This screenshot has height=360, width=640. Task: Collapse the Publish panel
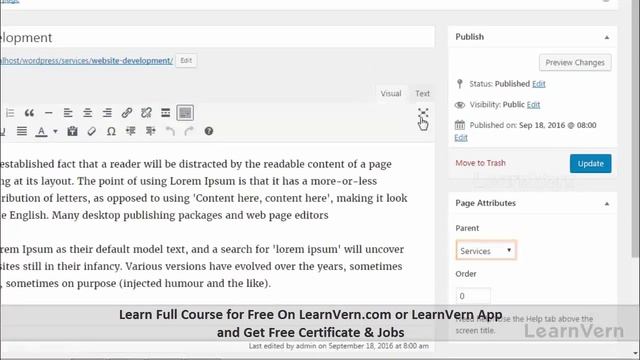(607, 38)
